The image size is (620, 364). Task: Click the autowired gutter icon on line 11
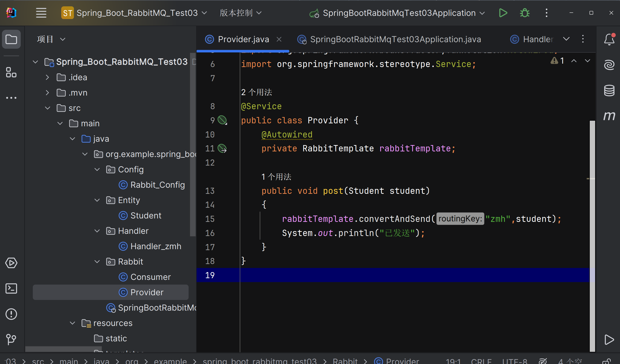click(222, 148)
